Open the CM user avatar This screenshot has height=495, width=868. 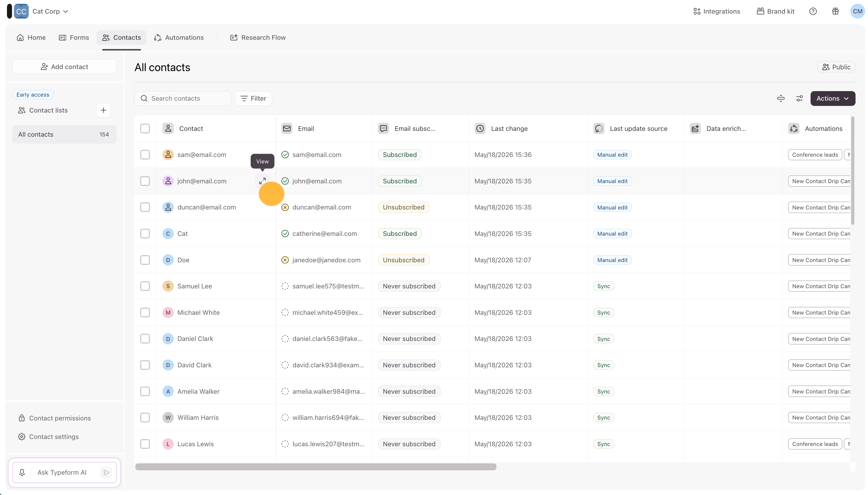(x=857, y=11)
